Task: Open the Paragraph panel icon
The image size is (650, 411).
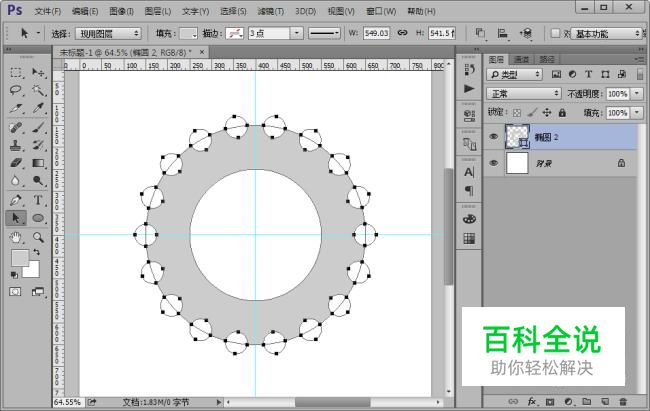Action: pos(469,190)
